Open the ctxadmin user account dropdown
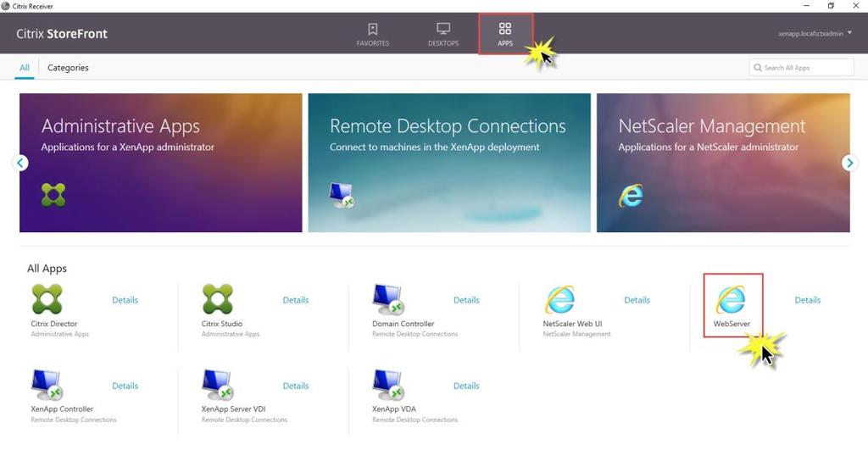The image size is (868, 467). [815, 34]
